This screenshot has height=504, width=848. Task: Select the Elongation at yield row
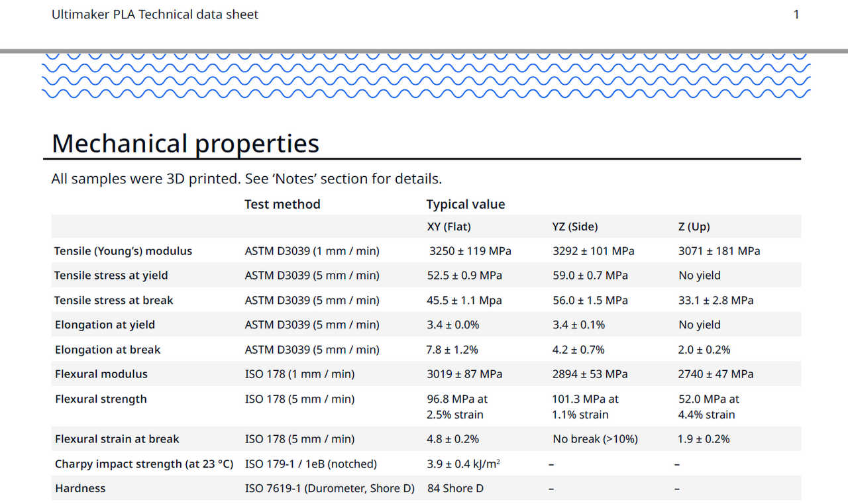pyautogui.click(x=105, y=325)
